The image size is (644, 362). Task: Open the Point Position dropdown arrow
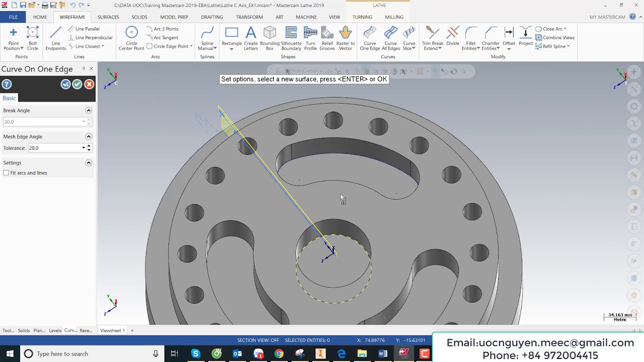[22, 49]
